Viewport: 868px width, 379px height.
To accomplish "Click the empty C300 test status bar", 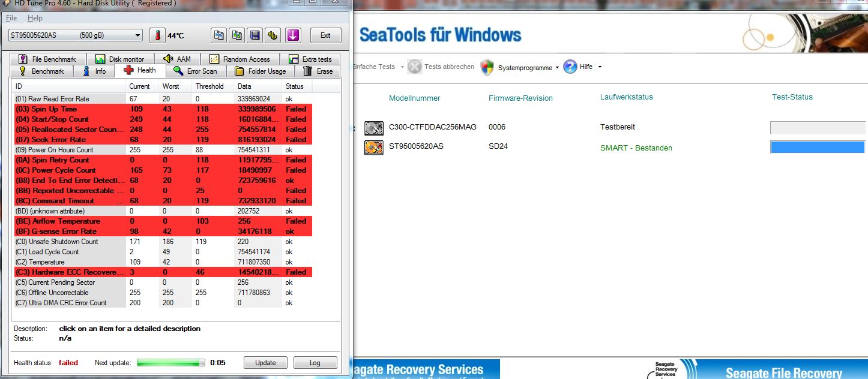I will click(818, 128).
